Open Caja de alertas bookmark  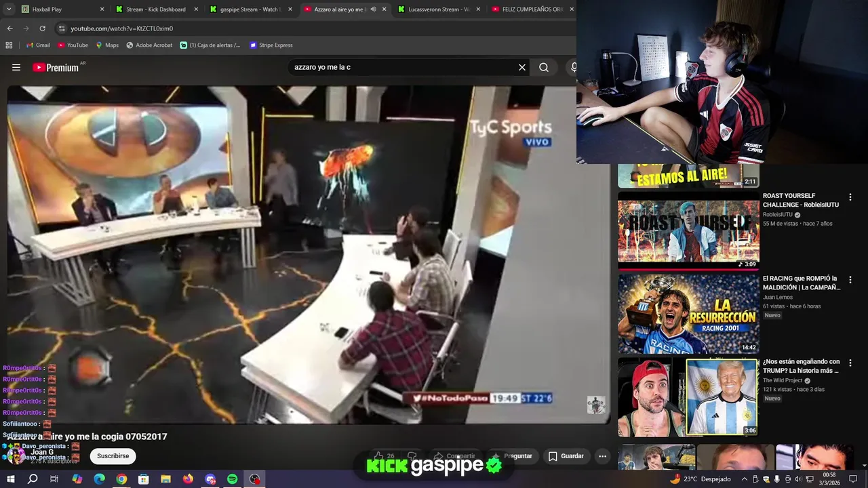pyautogui.click(x=210, y=45)
